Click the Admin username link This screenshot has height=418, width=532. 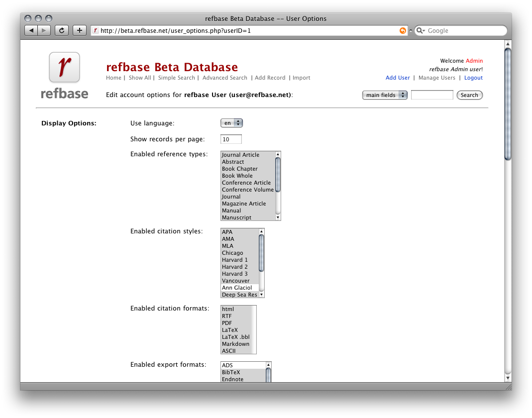pos(474,61)
